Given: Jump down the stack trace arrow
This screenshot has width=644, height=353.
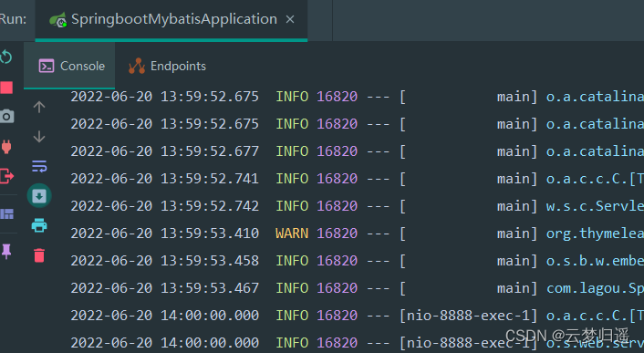Looking at the screenshot, I should point(39,136).
